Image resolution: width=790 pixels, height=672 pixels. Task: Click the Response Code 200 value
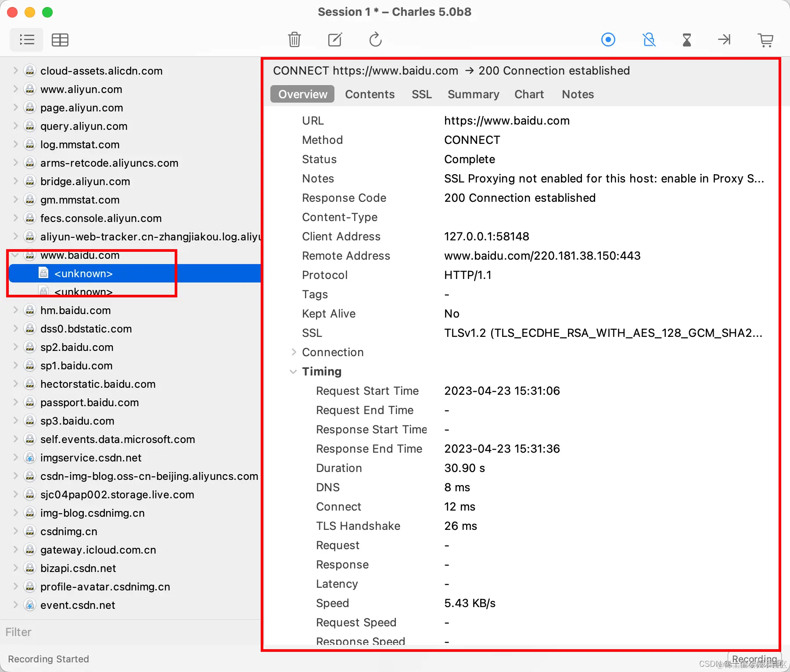[520, 198]
